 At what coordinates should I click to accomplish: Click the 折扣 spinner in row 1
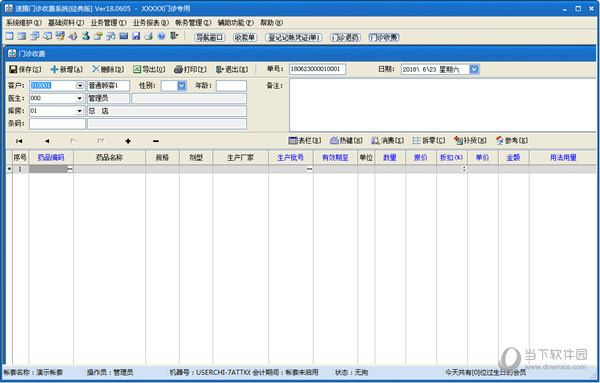click(x=464, y=169)
